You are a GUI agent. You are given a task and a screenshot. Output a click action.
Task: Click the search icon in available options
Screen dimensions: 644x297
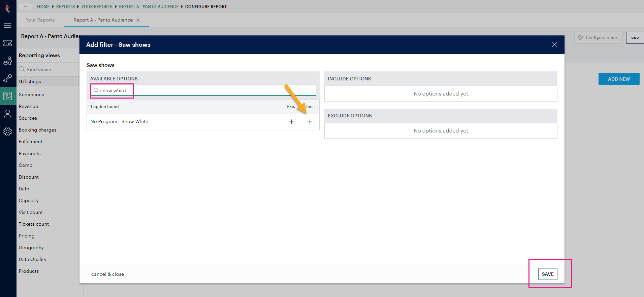coord(96,90)
